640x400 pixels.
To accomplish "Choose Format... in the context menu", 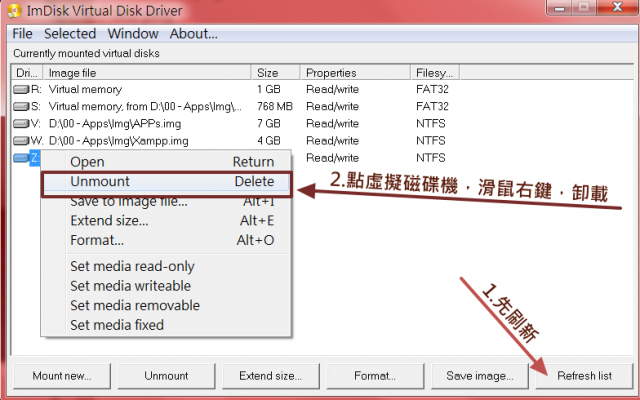I will coord(166,240).
